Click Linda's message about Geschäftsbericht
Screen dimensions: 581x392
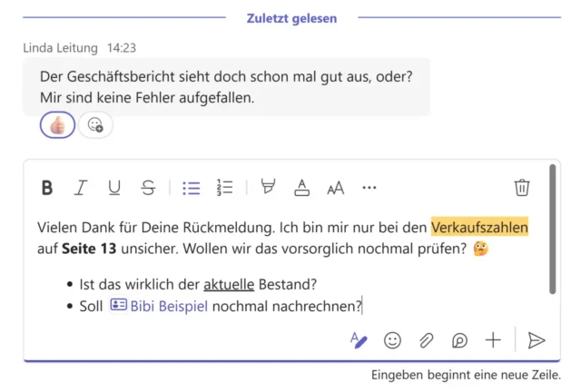coord(226,87)
